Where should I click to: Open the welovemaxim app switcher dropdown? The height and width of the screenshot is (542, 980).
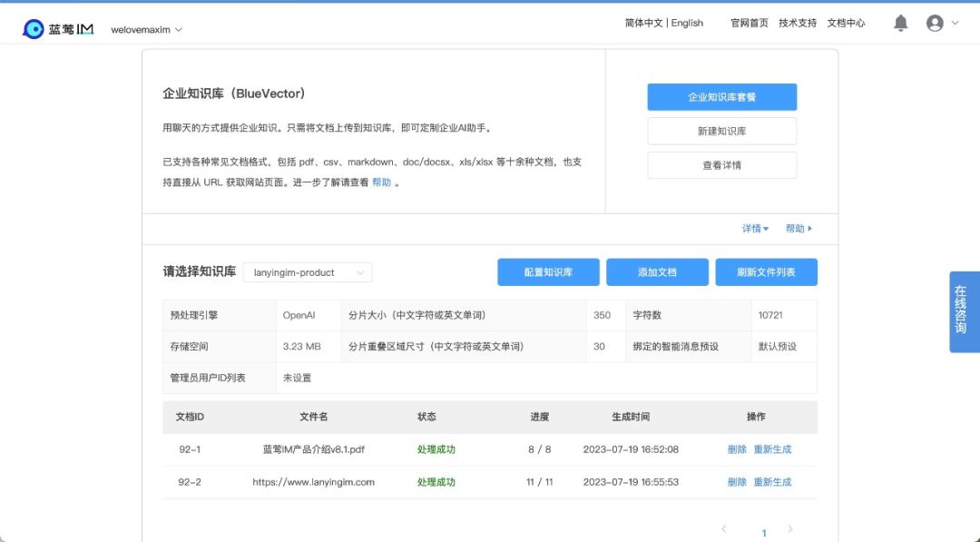click(146, 29)
